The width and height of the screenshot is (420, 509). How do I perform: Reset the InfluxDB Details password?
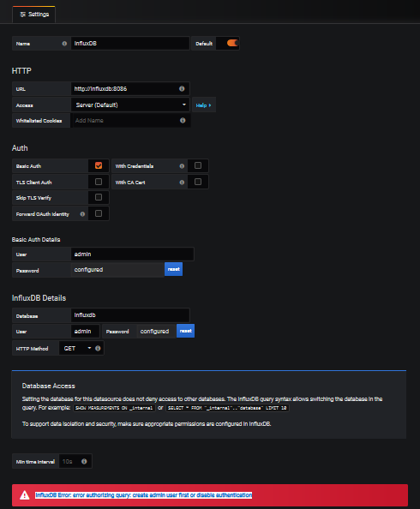pos(185,331)
